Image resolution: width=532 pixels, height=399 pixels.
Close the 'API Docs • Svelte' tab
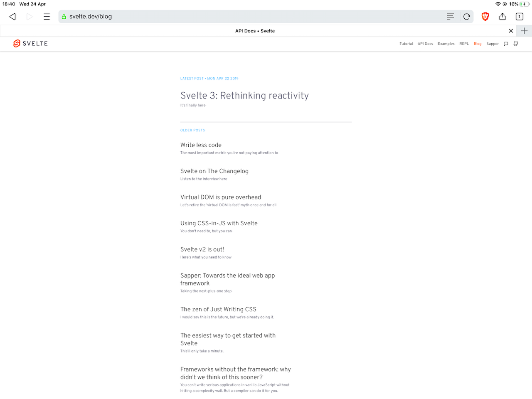(x=511, y=31)
